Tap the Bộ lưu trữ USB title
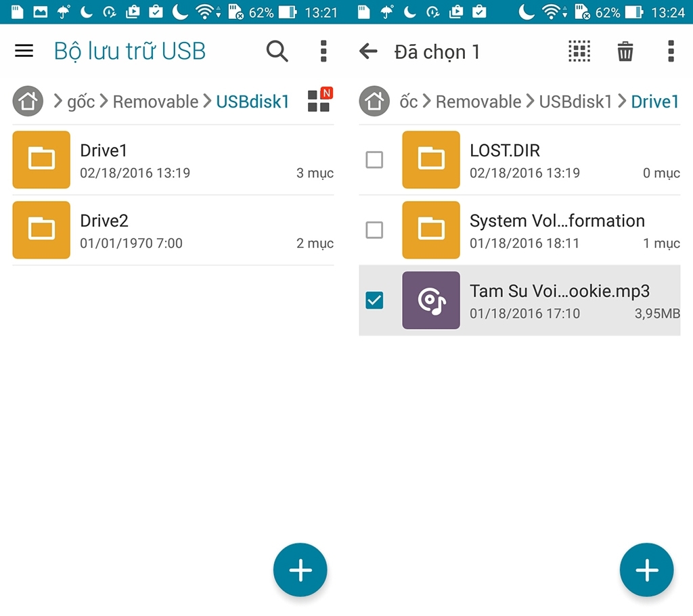 (130, 51)
